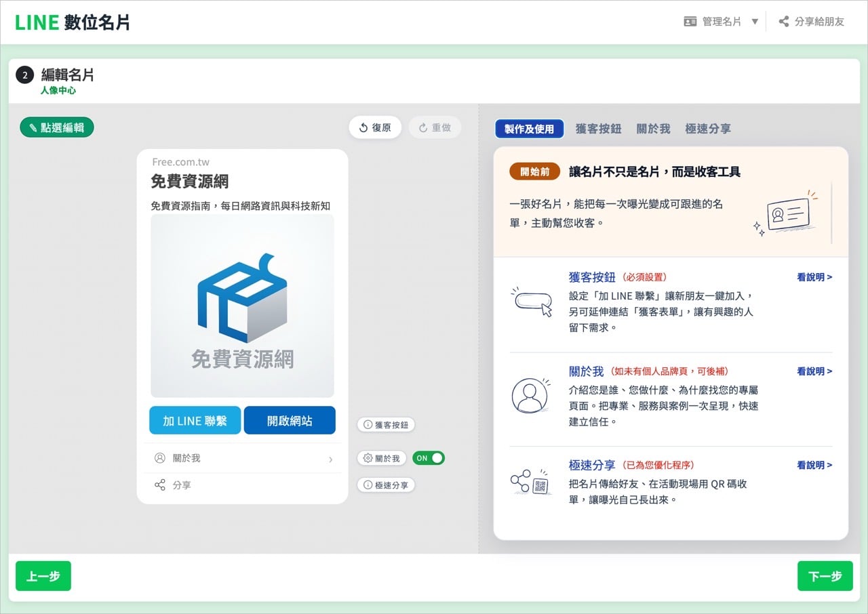Click the share icon beside 分享 row

click(160, 485)
